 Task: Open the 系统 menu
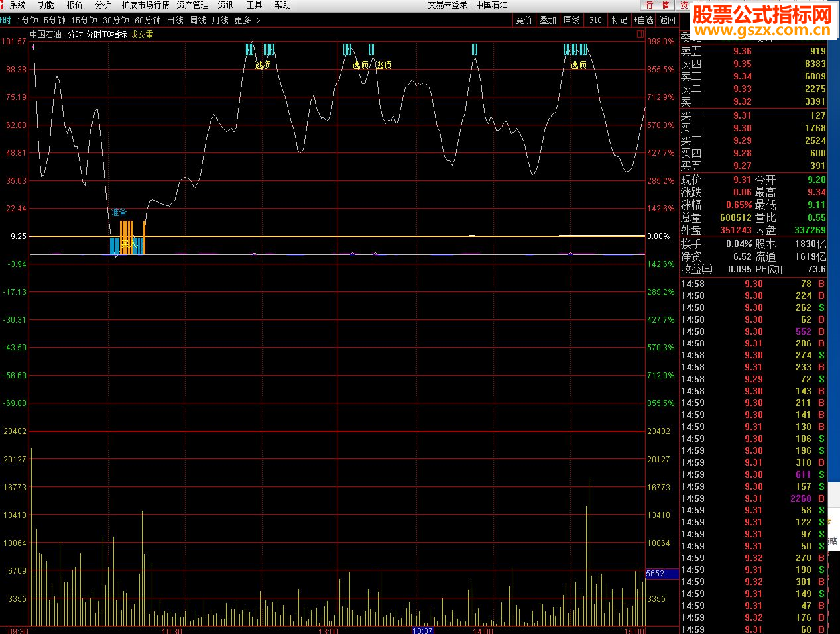click(18, 5)
